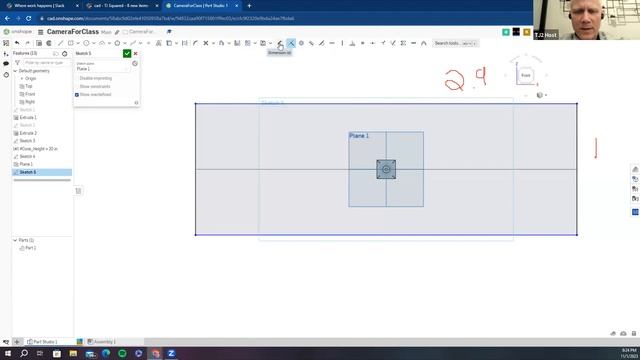Viewport: 640px width, 360px height.
Task: Click the feature list rollback bar
Action: (42, 180)
